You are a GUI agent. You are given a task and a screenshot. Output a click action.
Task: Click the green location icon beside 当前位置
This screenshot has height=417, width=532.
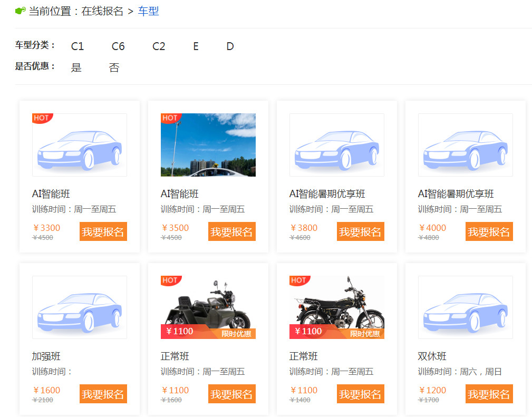(21, 11)
